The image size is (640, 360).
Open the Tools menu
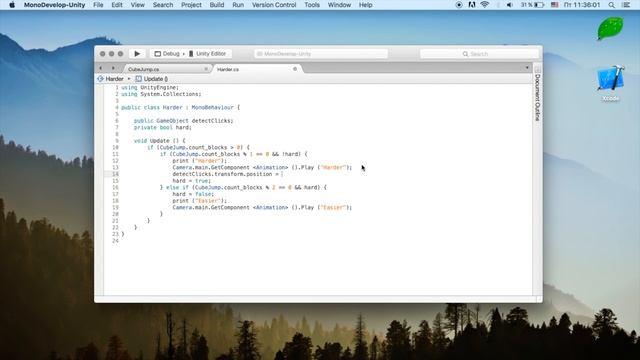(312, 5)
